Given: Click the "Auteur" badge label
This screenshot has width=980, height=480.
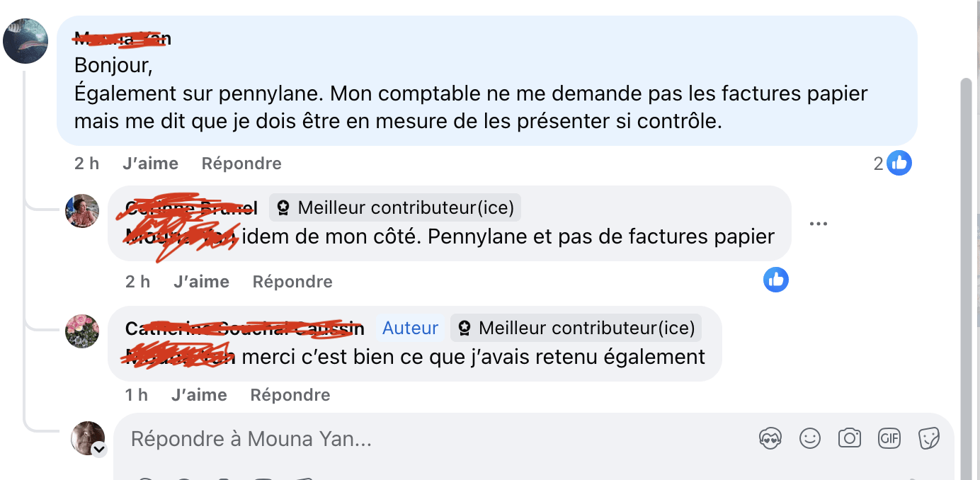Looking at the screenshot, I should click(410, 328).
